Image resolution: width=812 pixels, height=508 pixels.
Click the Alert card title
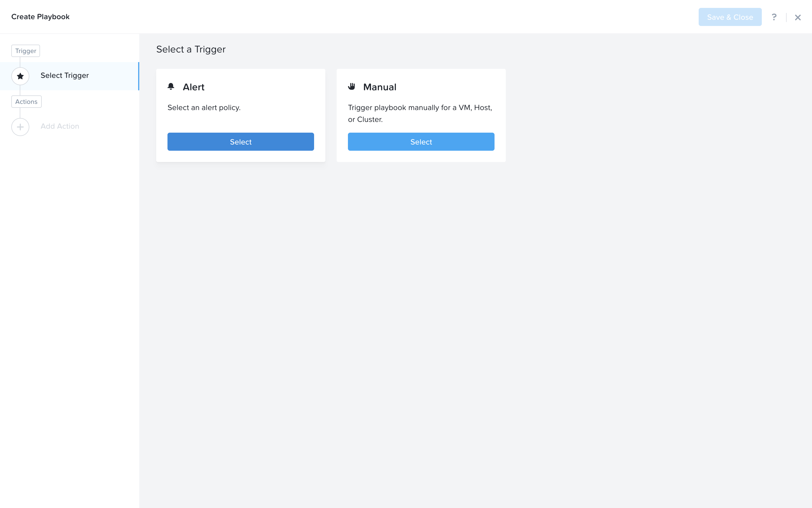coord(193,87)
